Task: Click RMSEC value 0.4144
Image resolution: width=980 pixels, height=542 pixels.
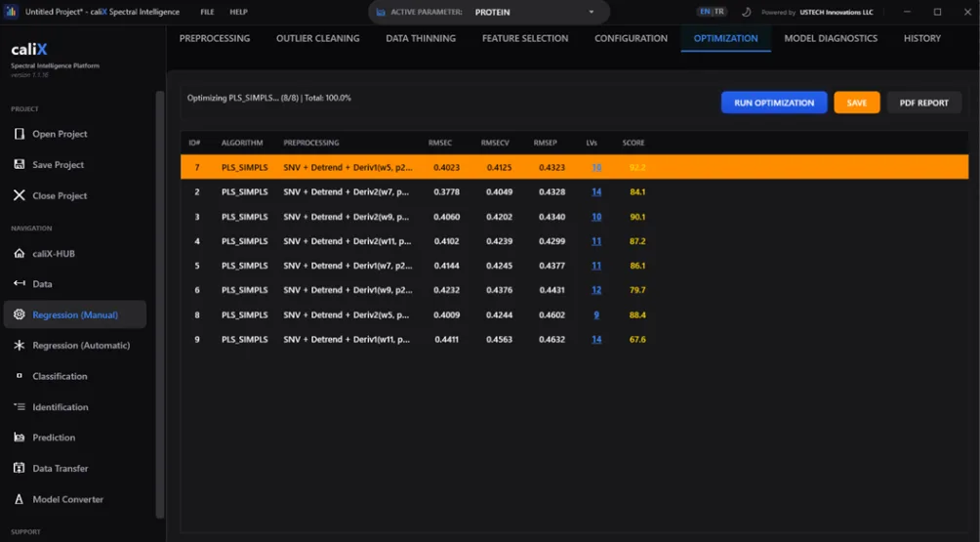Action: (x=446, y=266)
